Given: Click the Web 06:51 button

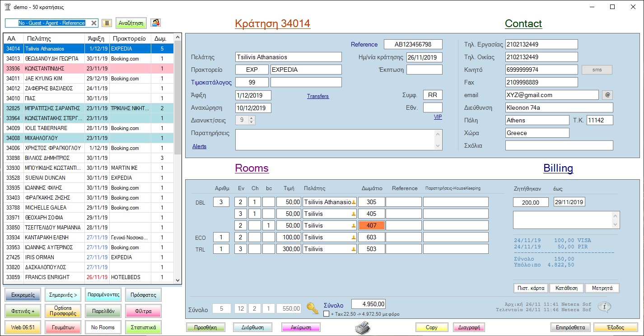Looking at the screenshot, I should point(23,327).
